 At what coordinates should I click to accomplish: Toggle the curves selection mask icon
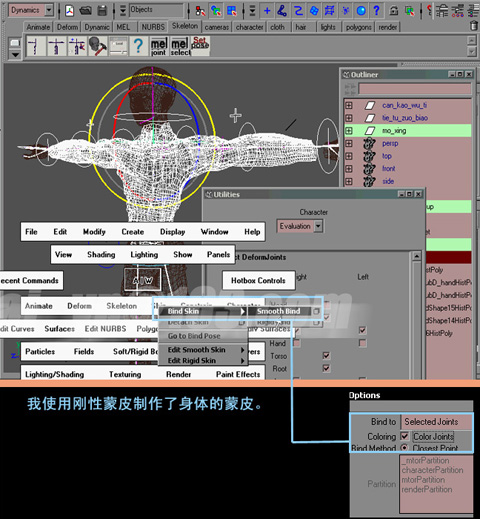pyautogui.click(x=298, y=11)
